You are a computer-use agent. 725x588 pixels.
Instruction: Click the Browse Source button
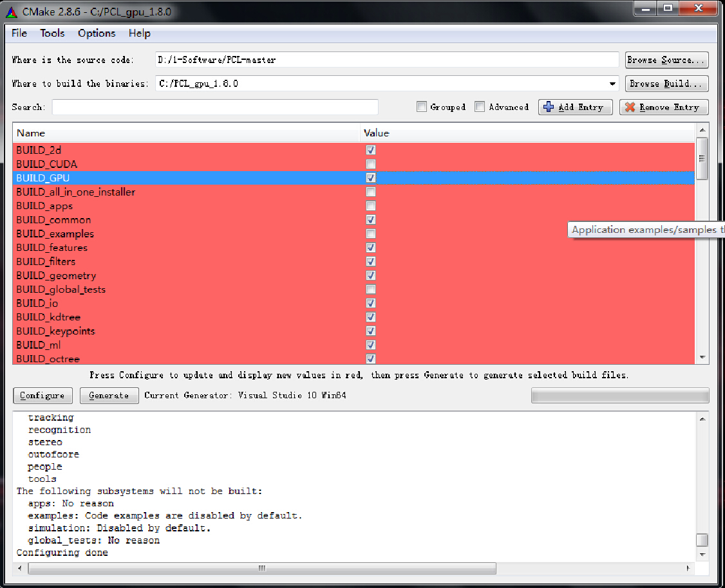pyautogui.click(x=667, y=60)
